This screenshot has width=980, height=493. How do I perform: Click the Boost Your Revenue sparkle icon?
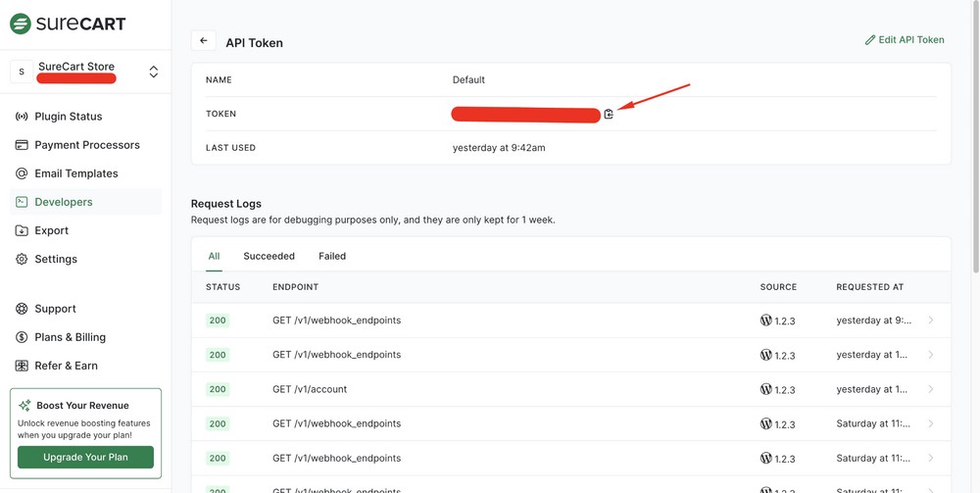pyautogui.click(x=25, y=406)
